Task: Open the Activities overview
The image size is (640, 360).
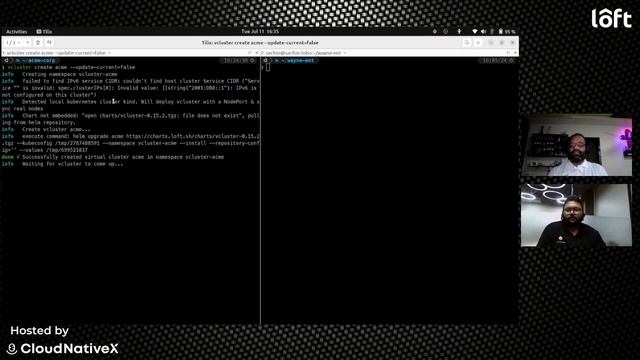Action: (x=16, y=31)
